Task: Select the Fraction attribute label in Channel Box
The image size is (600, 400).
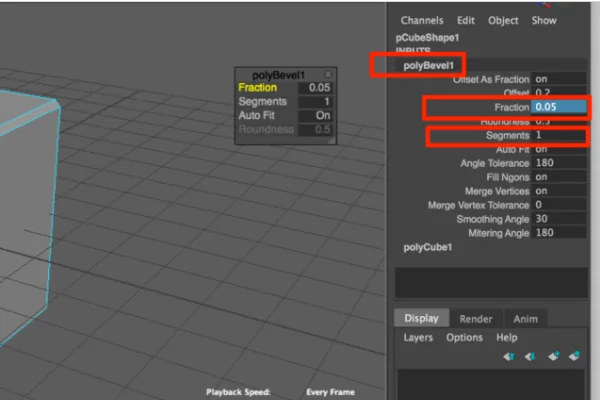Action: [512, 107]
